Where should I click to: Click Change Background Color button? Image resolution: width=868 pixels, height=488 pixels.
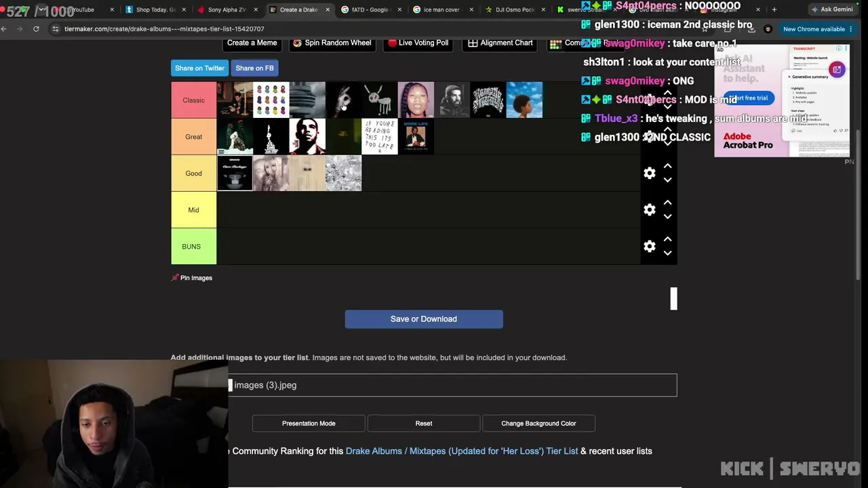[x=538, y=424]
